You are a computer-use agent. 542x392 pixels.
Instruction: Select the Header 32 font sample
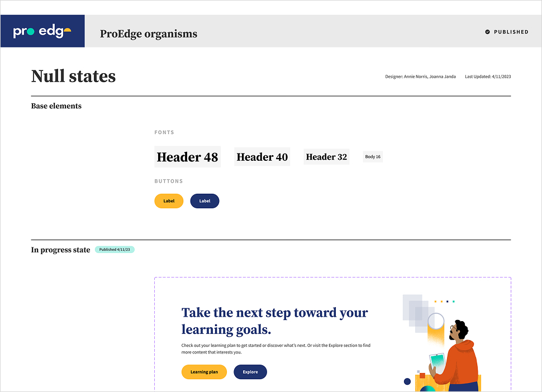[326, 157]
